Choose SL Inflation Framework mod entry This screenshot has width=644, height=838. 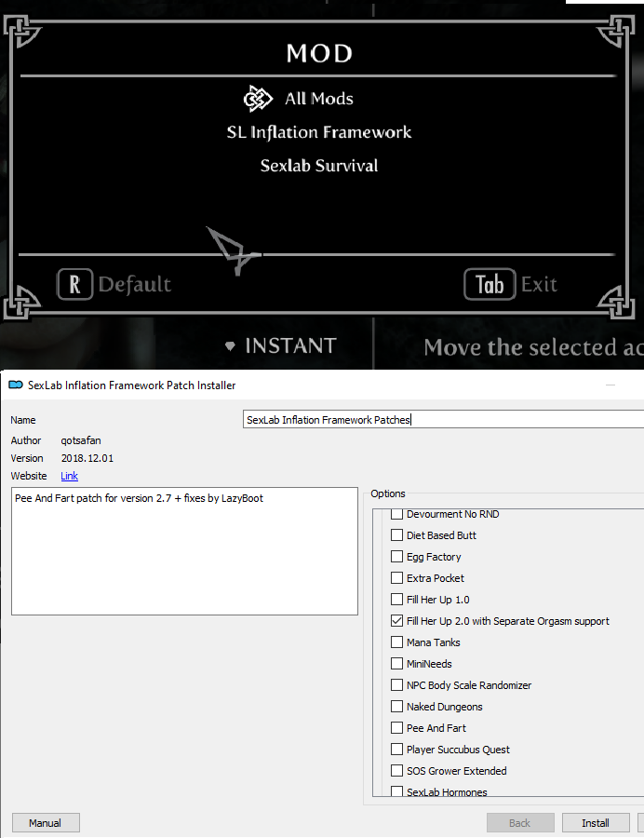(319, 132)
